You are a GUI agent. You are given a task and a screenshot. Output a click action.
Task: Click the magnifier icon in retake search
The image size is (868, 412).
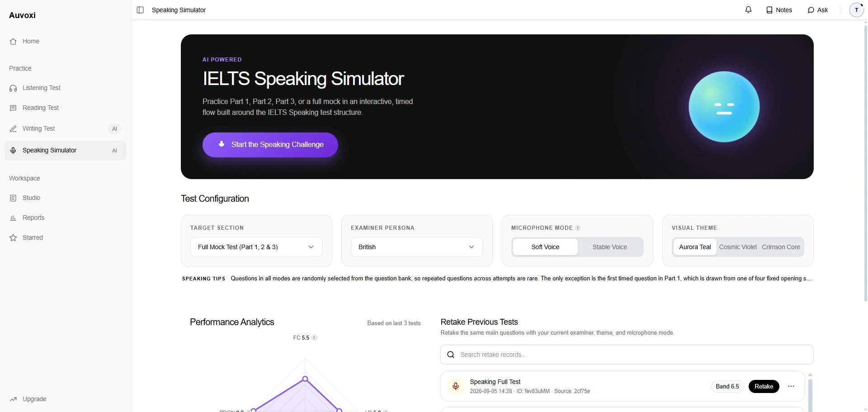[x=451, y=355]
